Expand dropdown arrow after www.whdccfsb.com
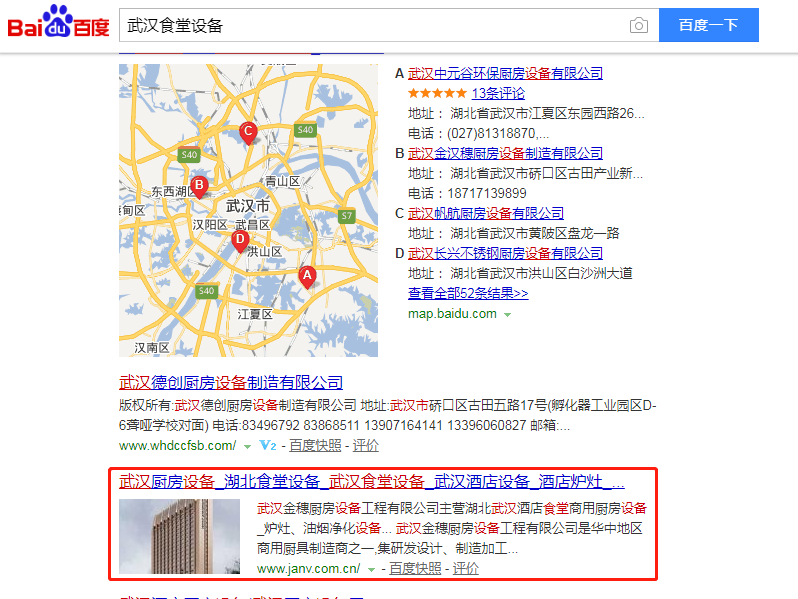This screenshot has height=599, width=798. coord(247,447)
